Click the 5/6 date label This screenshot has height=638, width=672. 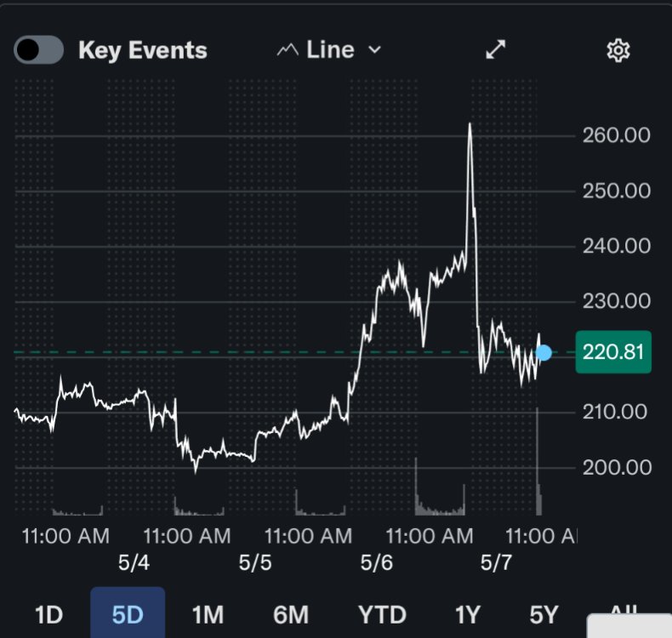(376, 562)
